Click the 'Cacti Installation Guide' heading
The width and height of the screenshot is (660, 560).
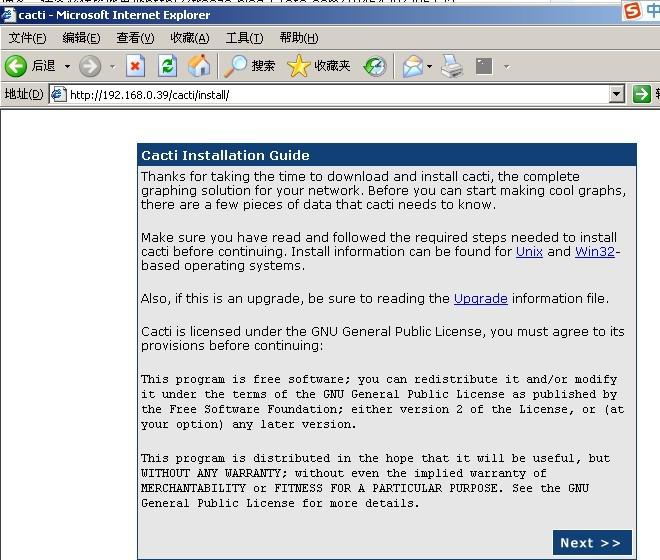pos(225,155)
